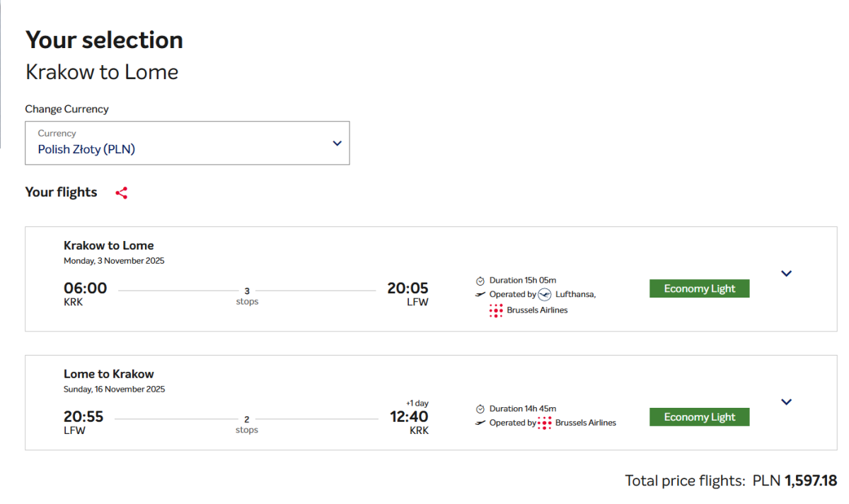The width and height of the screenshot is (849, 504).
Task: Click the return Economy Light badge
Action: [x=699, y=417]
